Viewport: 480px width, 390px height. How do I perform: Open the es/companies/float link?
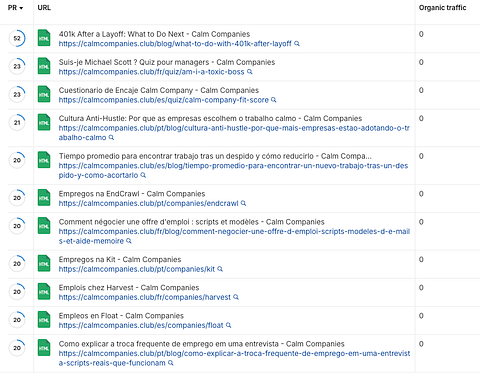[x=141, y=325]
